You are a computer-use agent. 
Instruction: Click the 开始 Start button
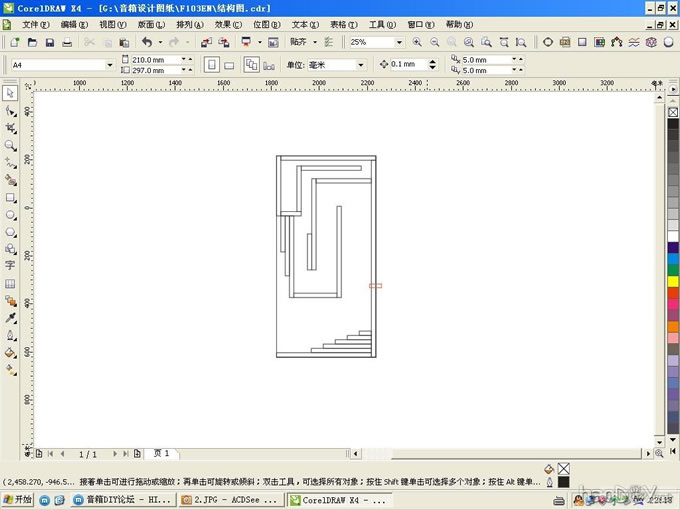18,499
